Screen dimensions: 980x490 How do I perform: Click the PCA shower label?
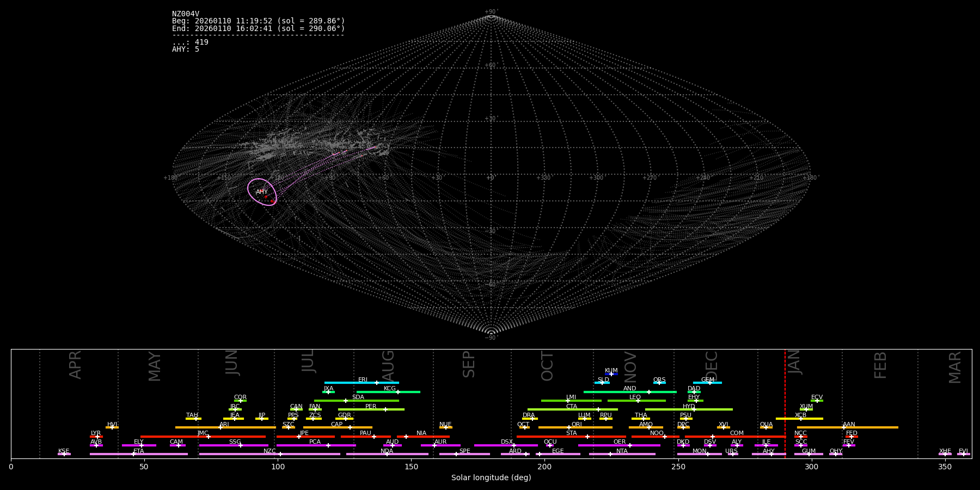coord(315,442)
